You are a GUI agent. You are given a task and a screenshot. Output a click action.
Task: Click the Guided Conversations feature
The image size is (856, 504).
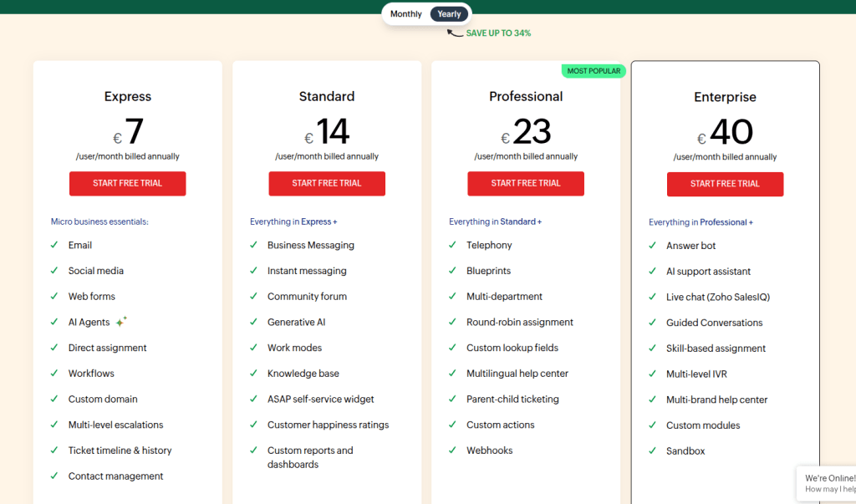(x=714, y=323)
